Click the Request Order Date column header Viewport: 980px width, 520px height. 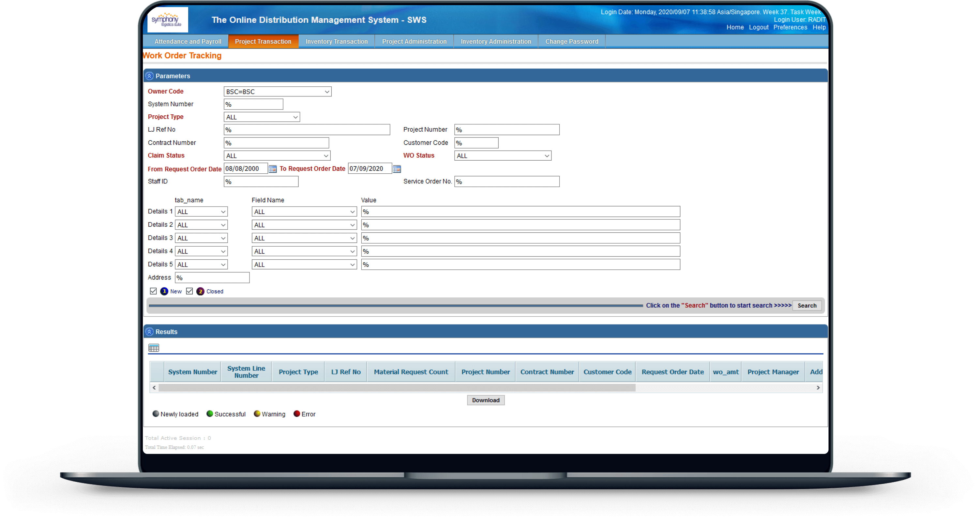pos(672,372)
